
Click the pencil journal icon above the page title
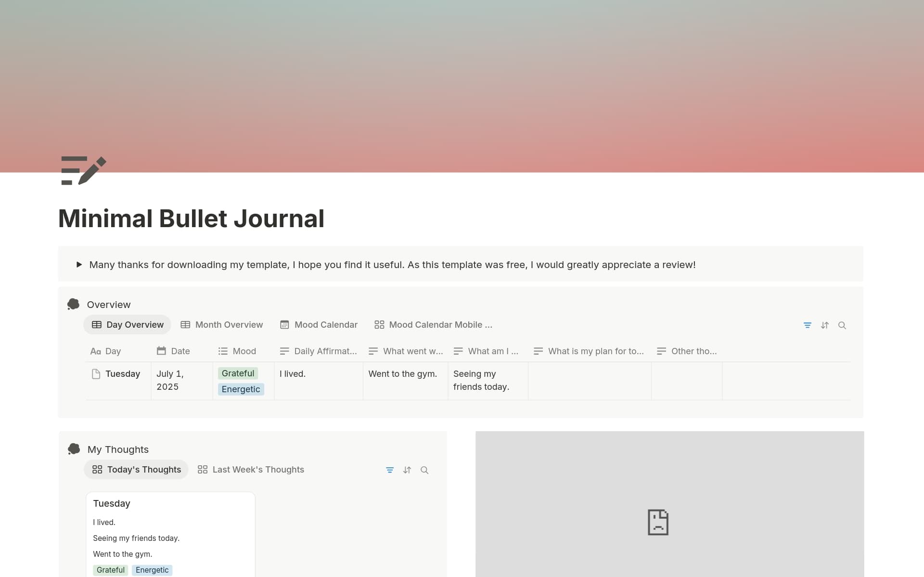click(82, 170)
